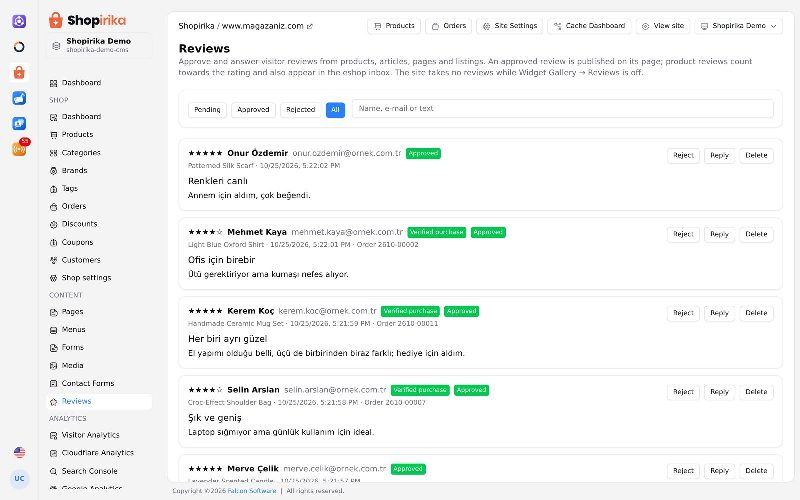Filter reviews by Pending
This screenshot has width=800, height=500.
207,110
